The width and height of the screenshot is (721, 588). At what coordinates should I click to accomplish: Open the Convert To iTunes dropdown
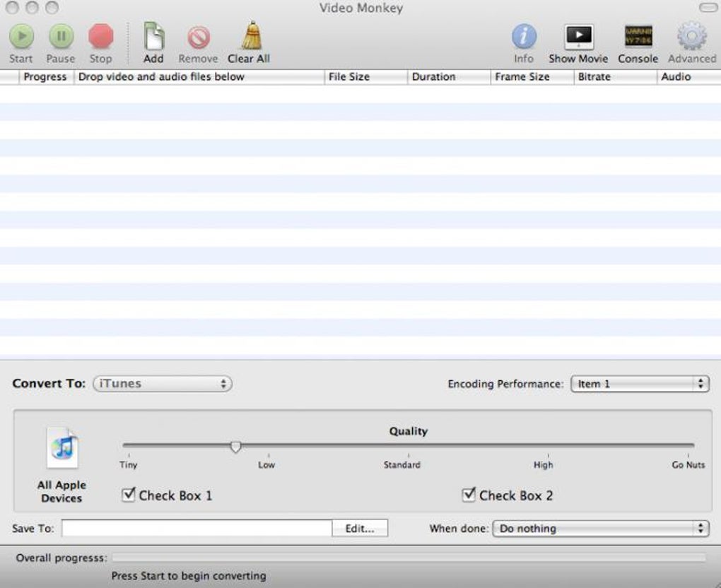pos(163,384)
